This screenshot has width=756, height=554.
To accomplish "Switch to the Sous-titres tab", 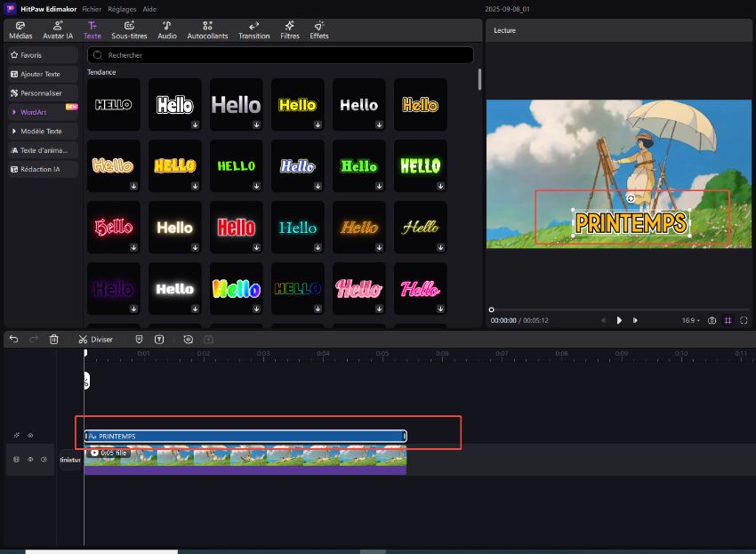I will click(129, 30).
